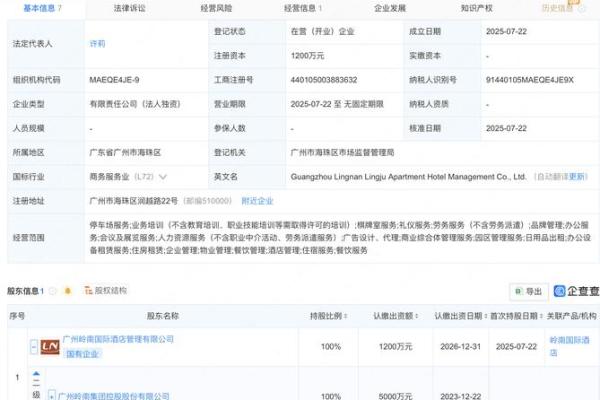This screenshot has width=600, height=400.
Task: Click the 导出 export button
Action: [x=529, y=292]
